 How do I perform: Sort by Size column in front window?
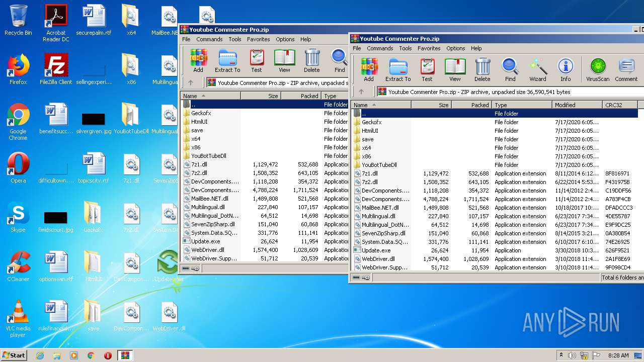point(432,105)
